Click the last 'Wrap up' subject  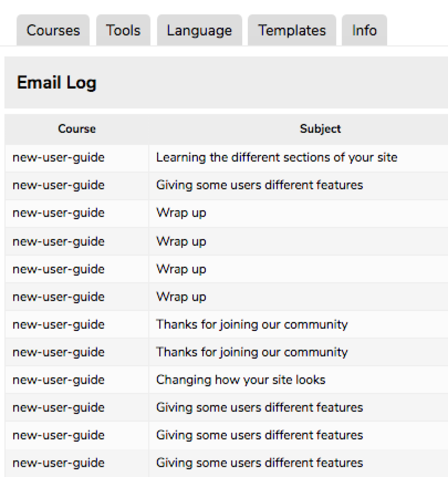click(x=181, y=297)
